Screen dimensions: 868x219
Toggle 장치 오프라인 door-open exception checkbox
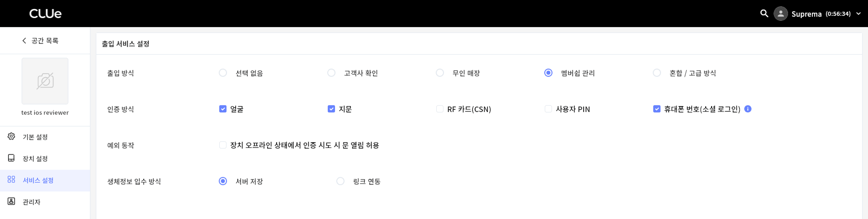[x=223, y=145]
